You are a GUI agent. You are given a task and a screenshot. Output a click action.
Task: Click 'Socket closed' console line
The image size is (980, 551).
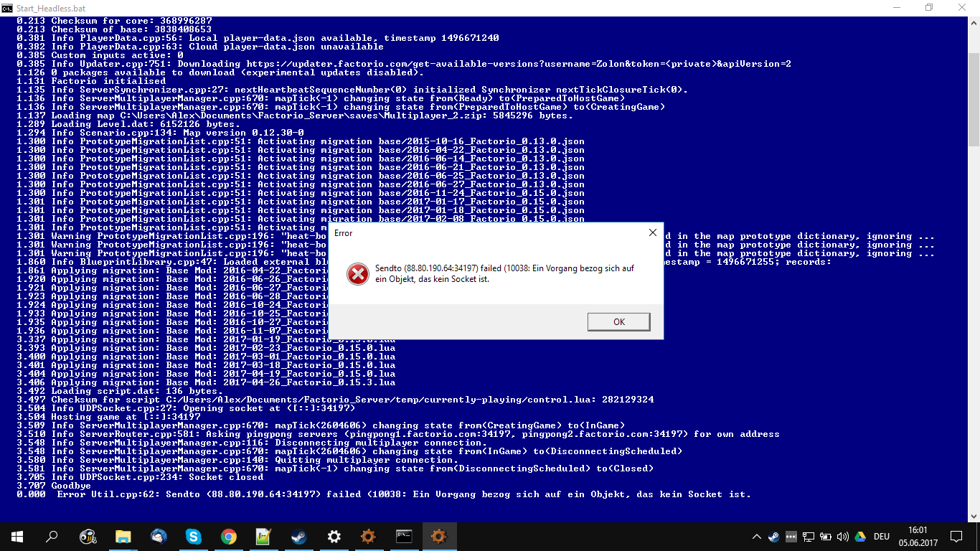click(140, 477)
